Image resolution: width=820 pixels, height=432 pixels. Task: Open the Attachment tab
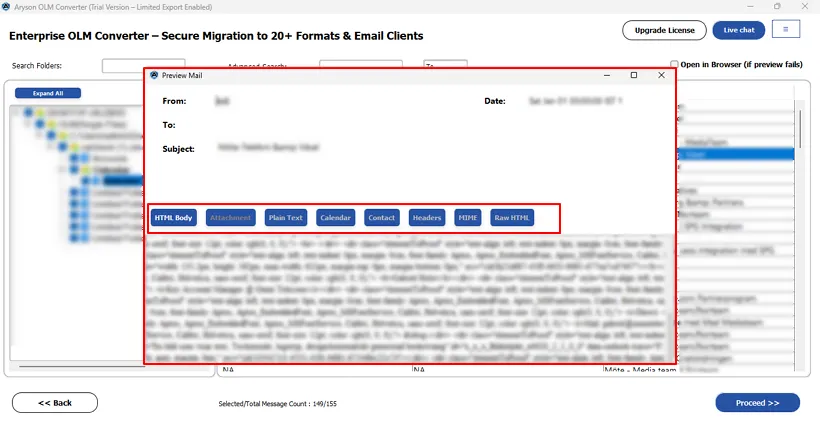[x=231, y=217]
